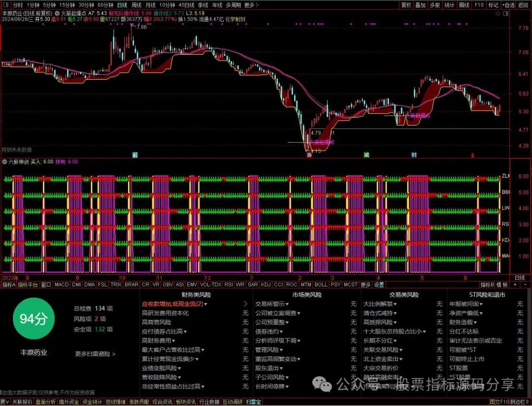Add stock via +自选 button
The height and width of the screenshot is (406, 532).
508,5
